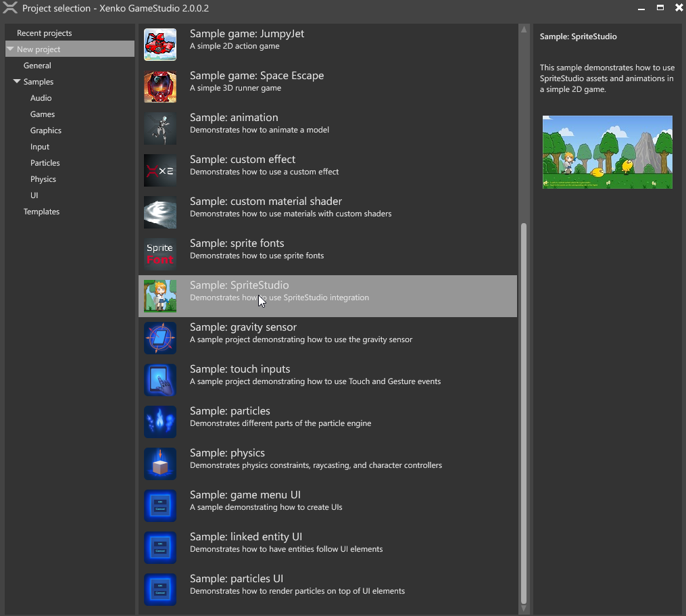Choose 'Sample: animation' title text
Viewport: 686px width, 616px height.
point(234,118)
